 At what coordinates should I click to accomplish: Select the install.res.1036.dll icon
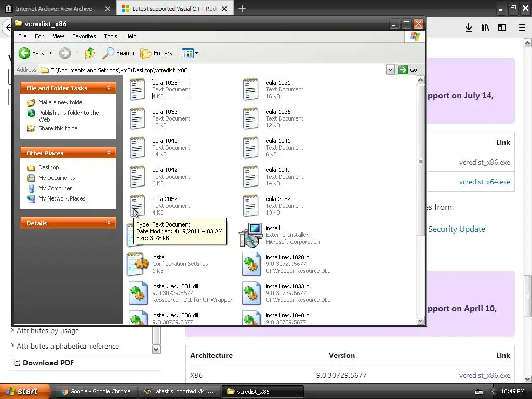[x=137, y=317]
